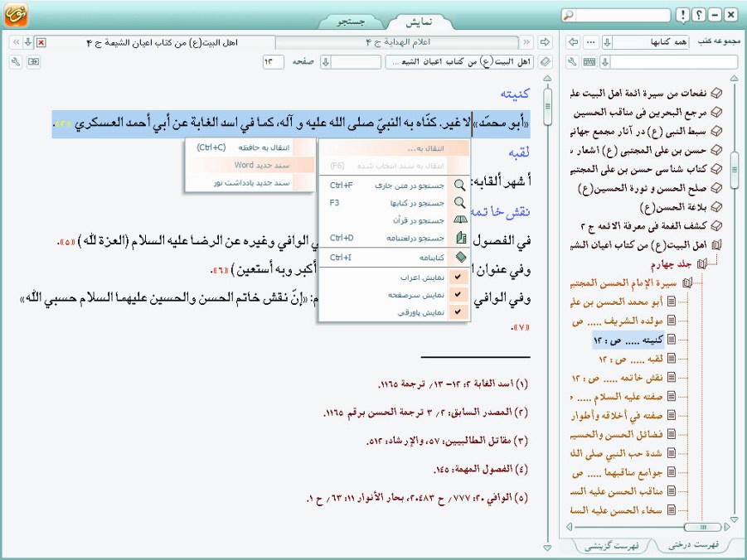Click the text panel vertical scrollbar thumb
Screen dimensions: 747x560
point(547,106)
